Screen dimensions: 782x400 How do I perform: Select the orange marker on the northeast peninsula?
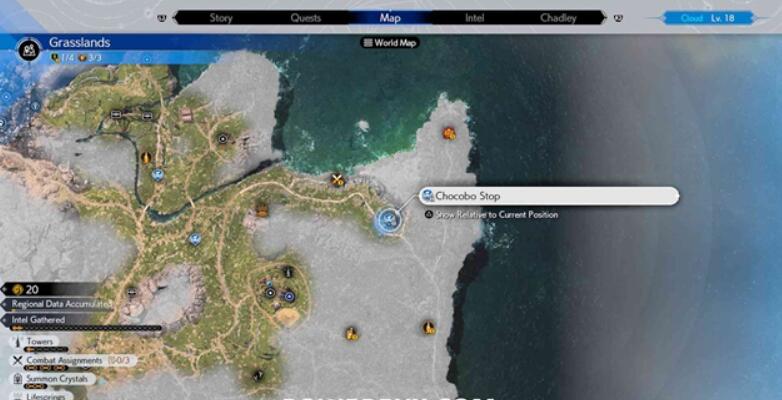coord(449,133)
